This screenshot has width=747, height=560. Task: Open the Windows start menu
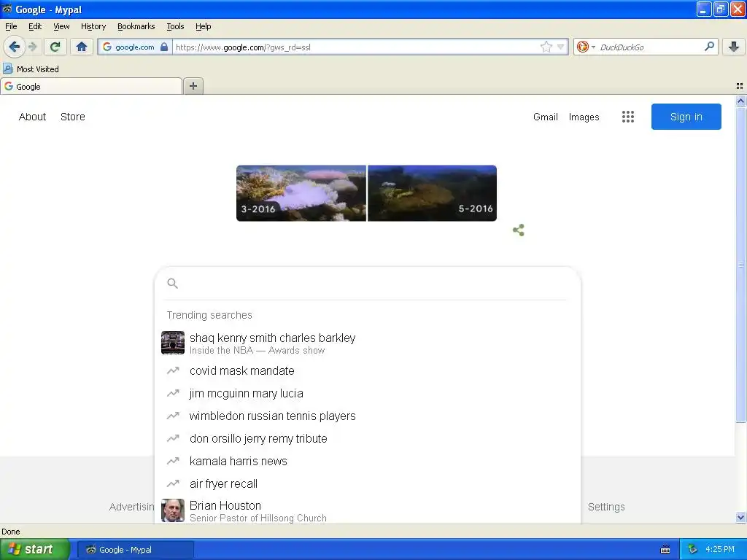pyautogui.click(x=34, y=550)
